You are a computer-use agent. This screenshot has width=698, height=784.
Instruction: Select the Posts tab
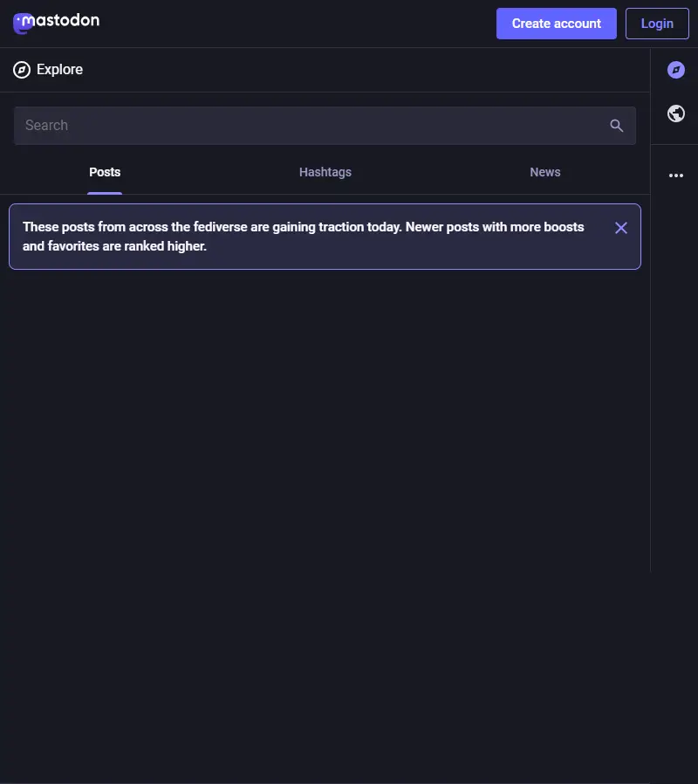click(x=105, y=172)
